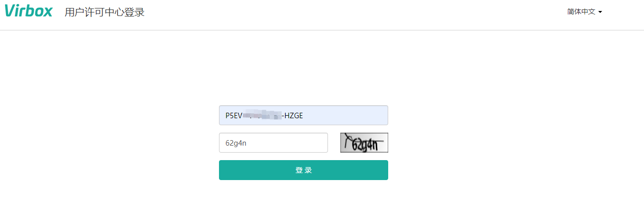Click the caret arrow beside 简体中文

tap(600, 12)
